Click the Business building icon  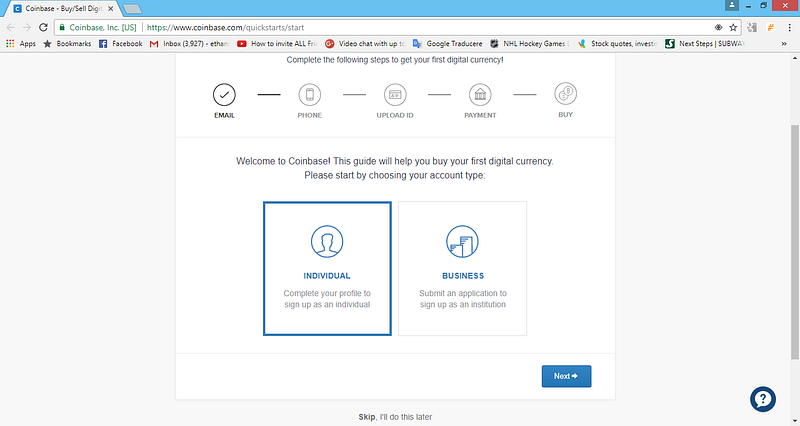pos(462,241)
